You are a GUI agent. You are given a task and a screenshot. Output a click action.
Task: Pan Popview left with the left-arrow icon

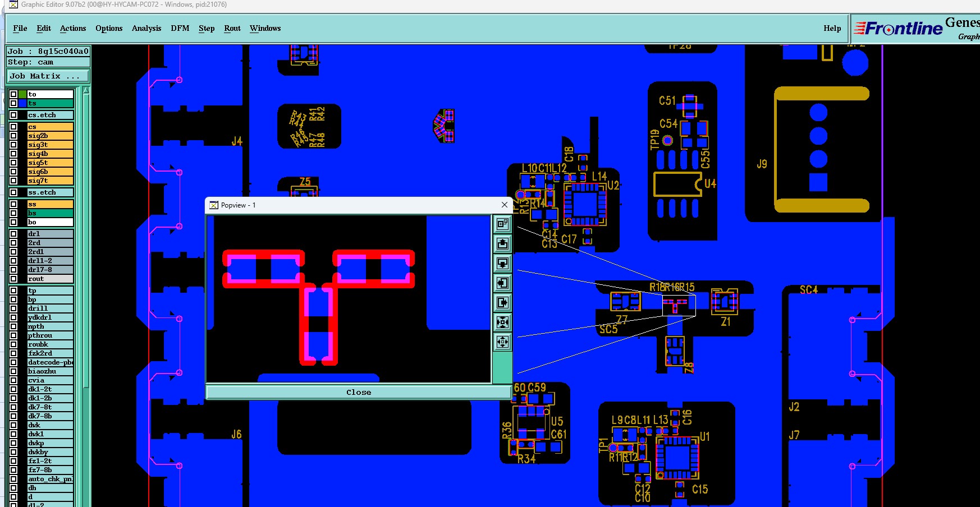(x=502, y=283)
